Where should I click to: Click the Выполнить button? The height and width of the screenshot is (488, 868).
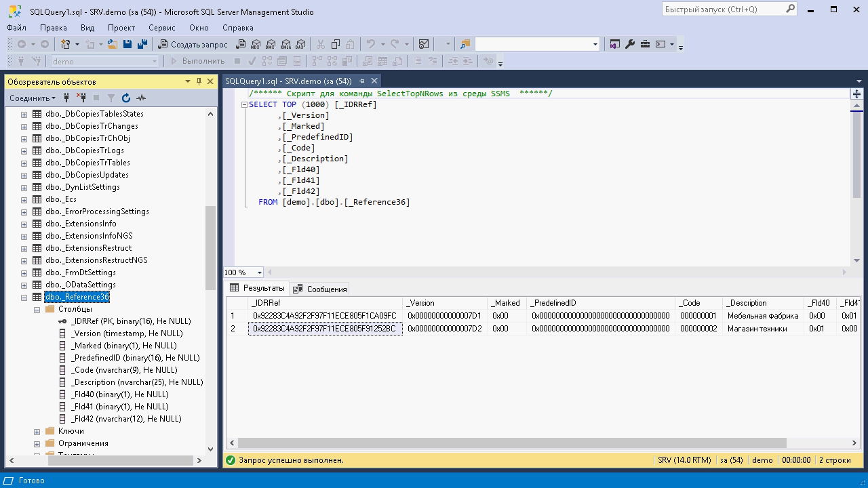[x=197, y=61]
